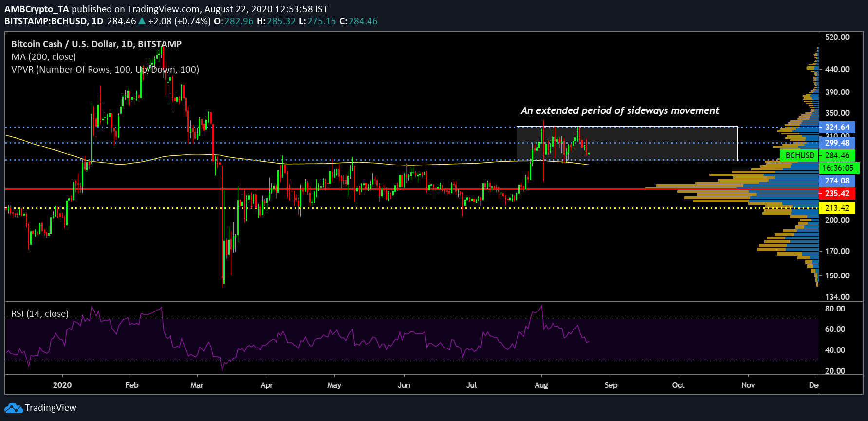Click the 299.48 price label
This screenshot has width=868, height=421.
(837, 143)
